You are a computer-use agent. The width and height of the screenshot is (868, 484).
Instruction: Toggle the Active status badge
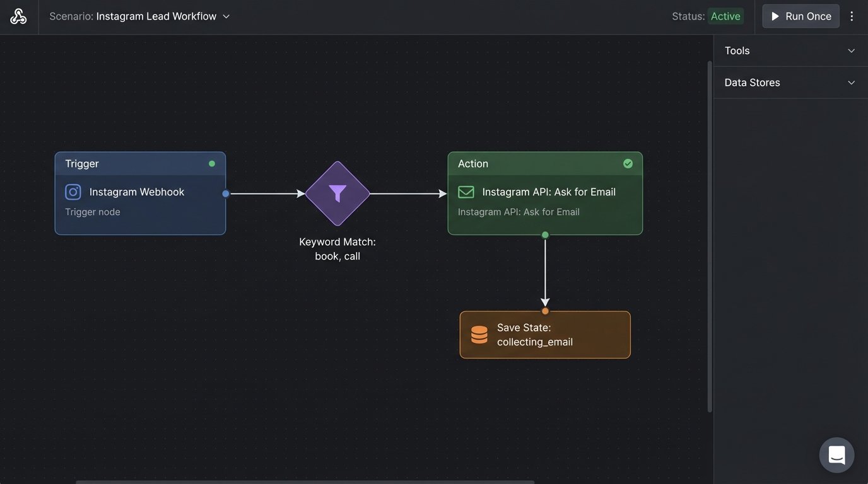click(x=725, y=16)
